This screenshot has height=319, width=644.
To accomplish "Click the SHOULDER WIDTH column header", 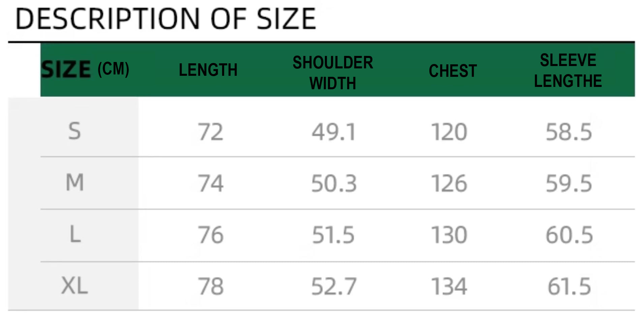I will pyautogui.click(x=333, y=73).
